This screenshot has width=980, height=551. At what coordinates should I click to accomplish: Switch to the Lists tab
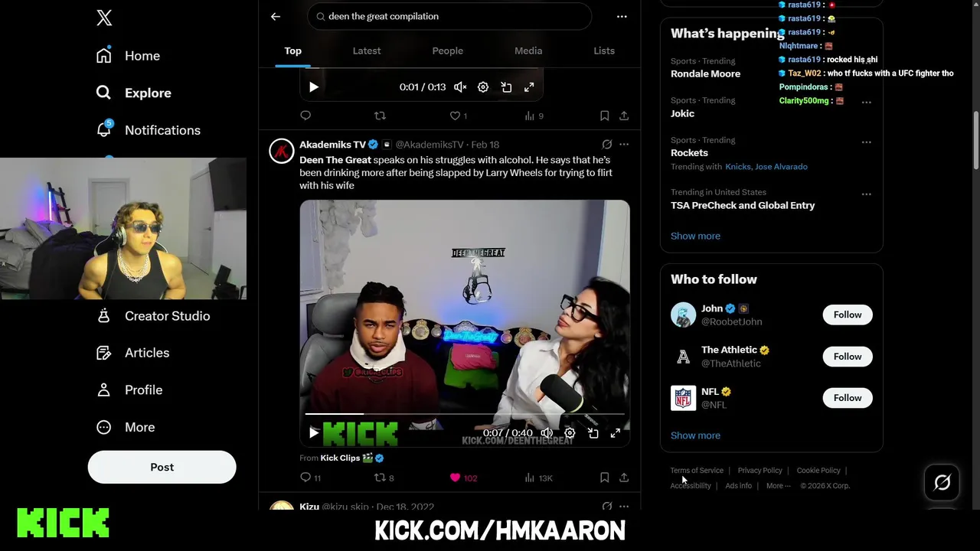pyautogui.click(x=604, y=51)
